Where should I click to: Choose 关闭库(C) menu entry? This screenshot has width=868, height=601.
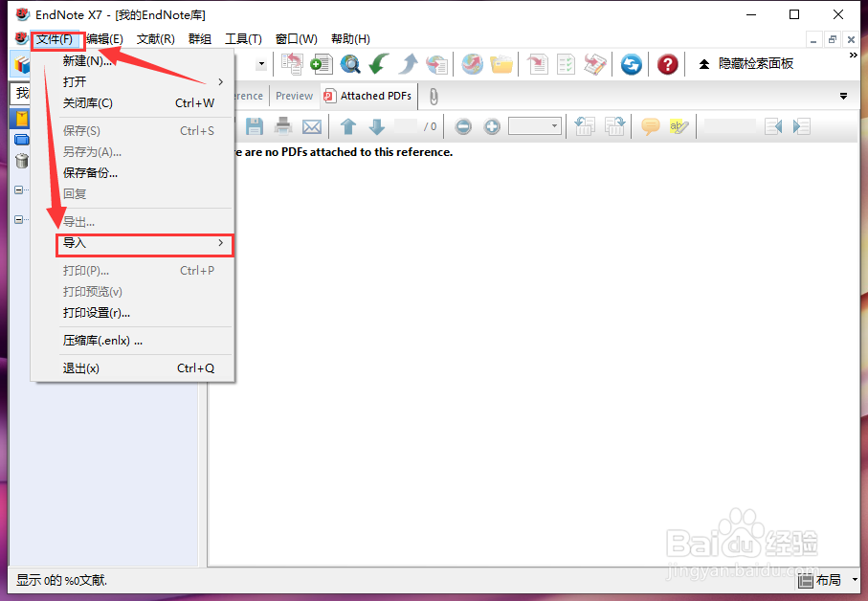pos(133,103)
